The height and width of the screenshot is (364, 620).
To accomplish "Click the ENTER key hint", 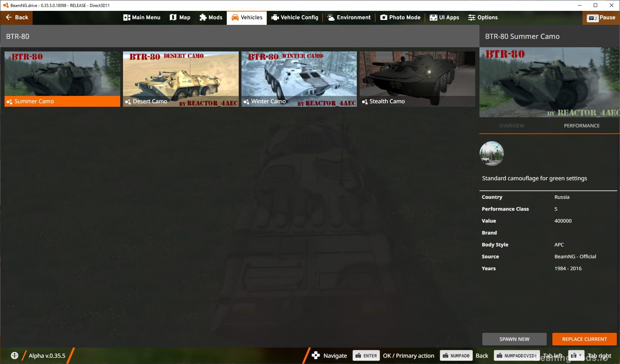I will point(366,356).
